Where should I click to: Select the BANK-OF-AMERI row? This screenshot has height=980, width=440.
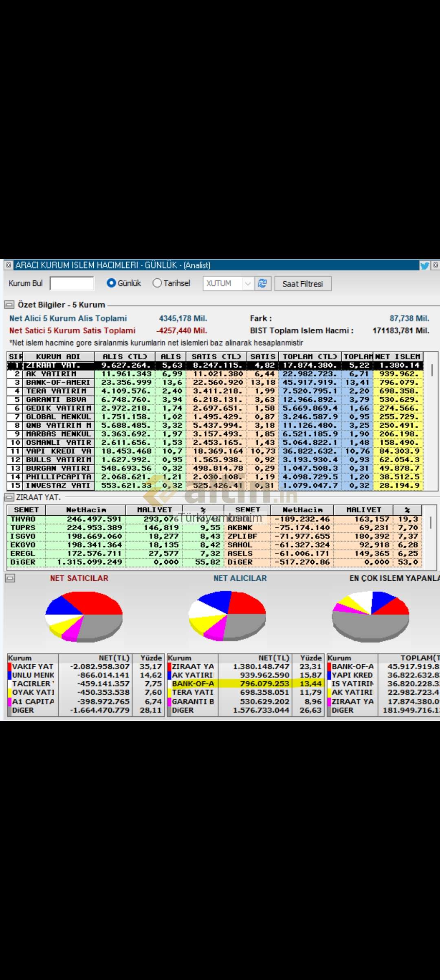click(x=215, y=383)
